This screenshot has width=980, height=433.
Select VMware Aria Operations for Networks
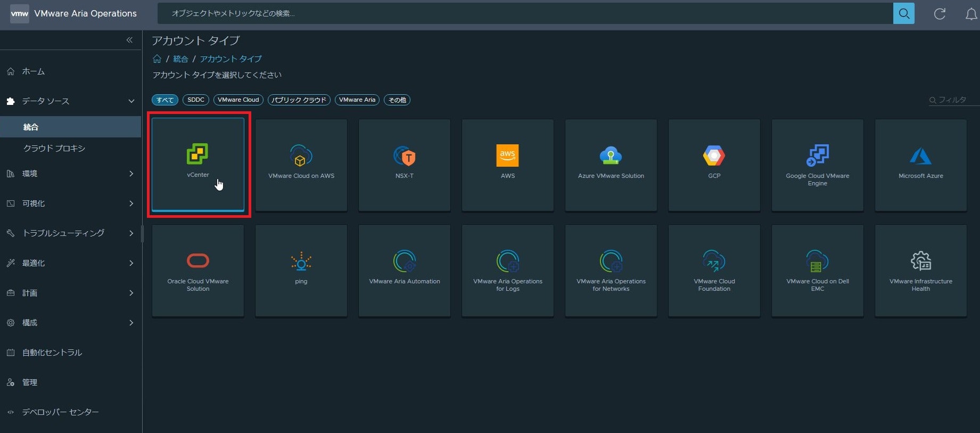pos(611,271)
